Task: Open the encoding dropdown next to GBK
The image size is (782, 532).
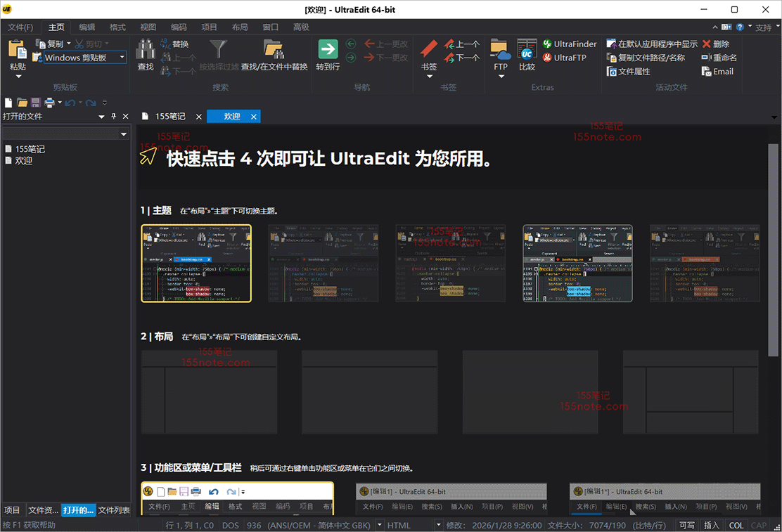Action: coord(380,525)
